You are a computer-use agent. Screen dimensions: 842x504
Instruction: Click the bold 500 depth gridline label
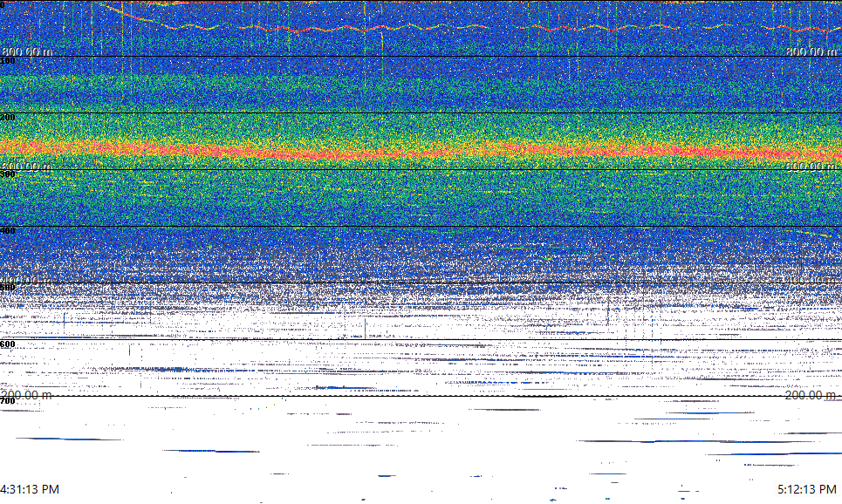(8, 288)
